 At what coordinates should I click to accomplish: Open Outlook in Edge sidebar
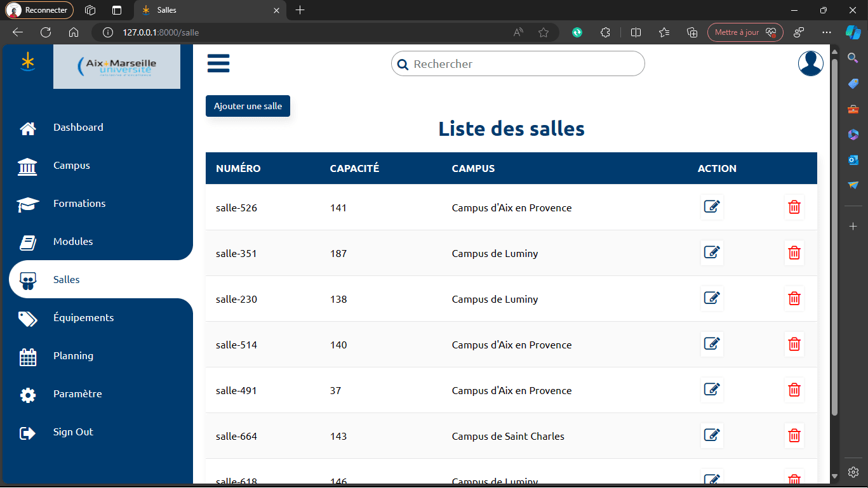853,160
